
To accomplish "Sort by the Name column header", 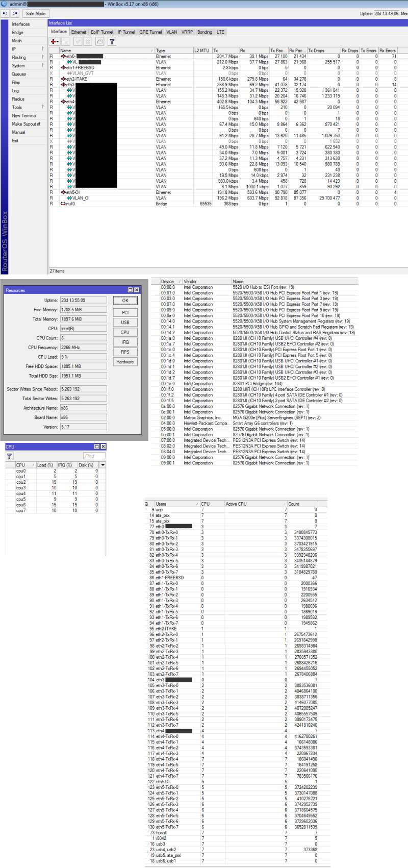I will pos(107,51).
